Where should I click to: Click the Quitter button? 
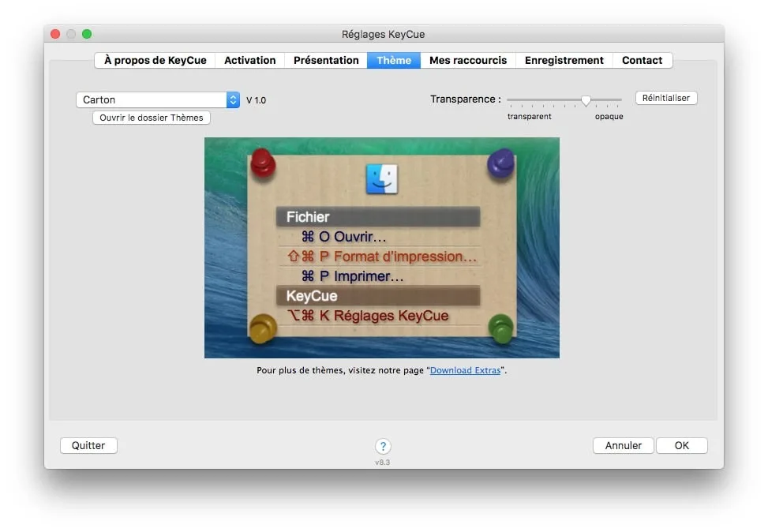pyautogui.click(x=88, y=445)
